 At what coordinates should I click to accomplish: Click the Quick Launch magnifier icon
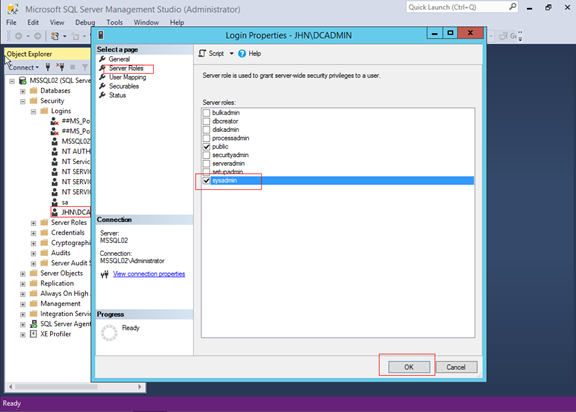tap(513, 7)
